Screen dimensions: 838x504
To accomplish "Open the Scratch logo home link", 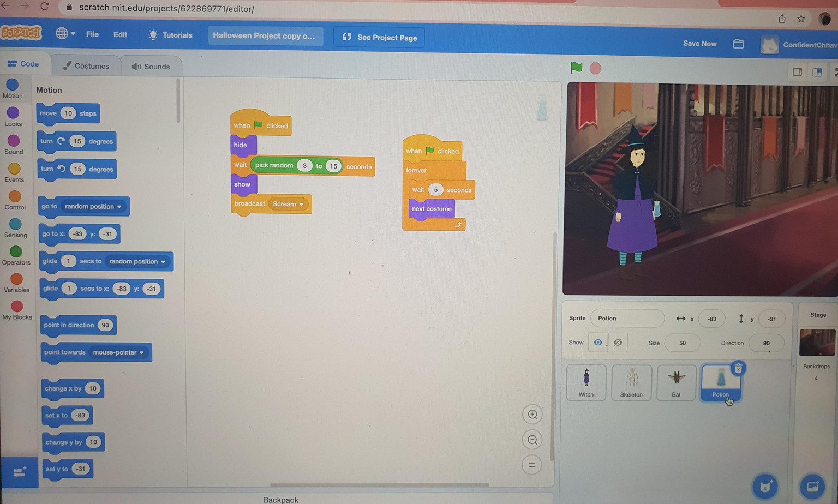I will point(21,33).
